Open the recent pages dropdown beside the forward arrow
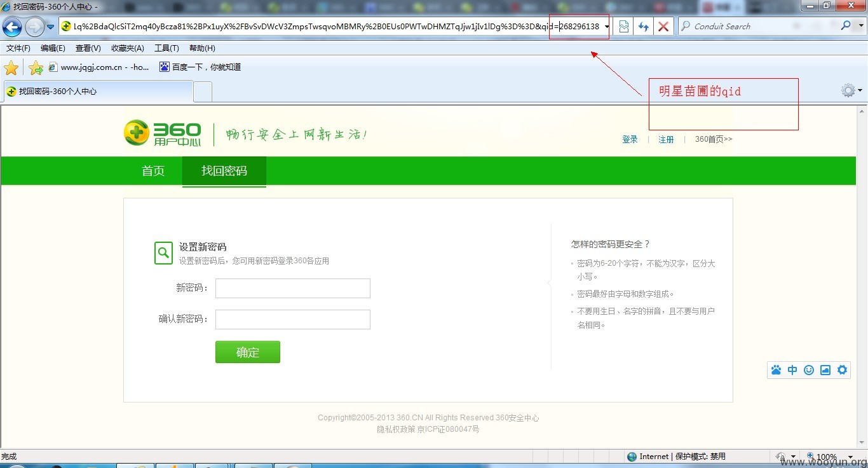Viewport: 868px width, 468px height. point(51,27)
